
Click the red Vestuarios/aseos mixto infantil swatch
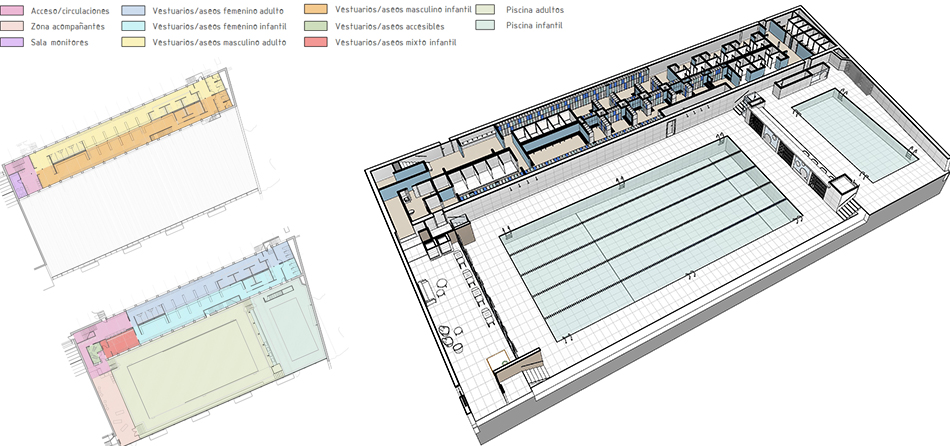[316, 42]
